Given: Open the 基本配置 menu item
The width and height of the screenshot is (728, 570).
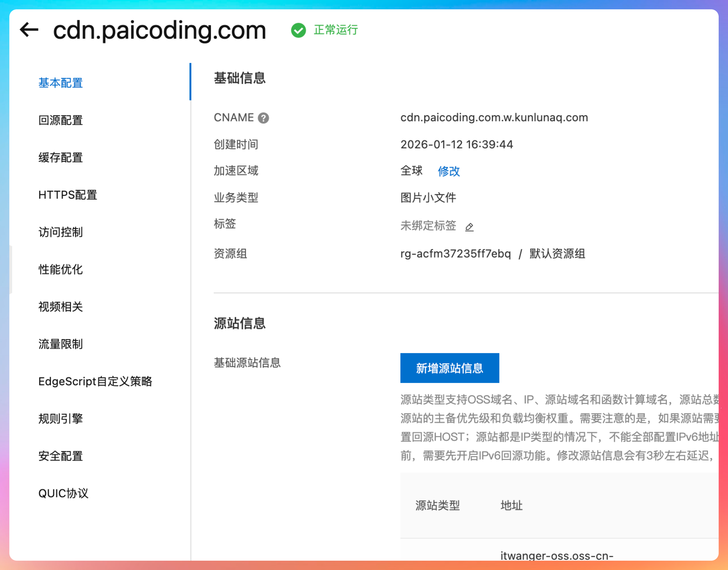Looking at the screenshot, I should point(60,83).
